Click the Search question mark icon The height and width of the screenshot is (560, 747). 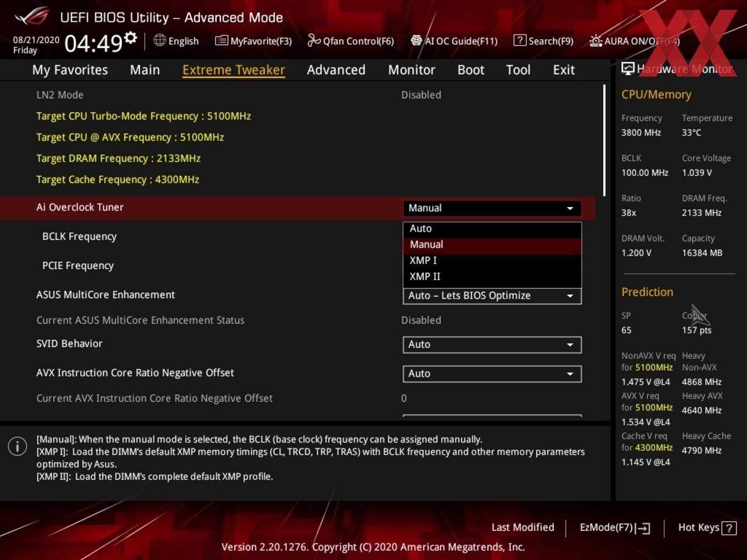[520, 40]
